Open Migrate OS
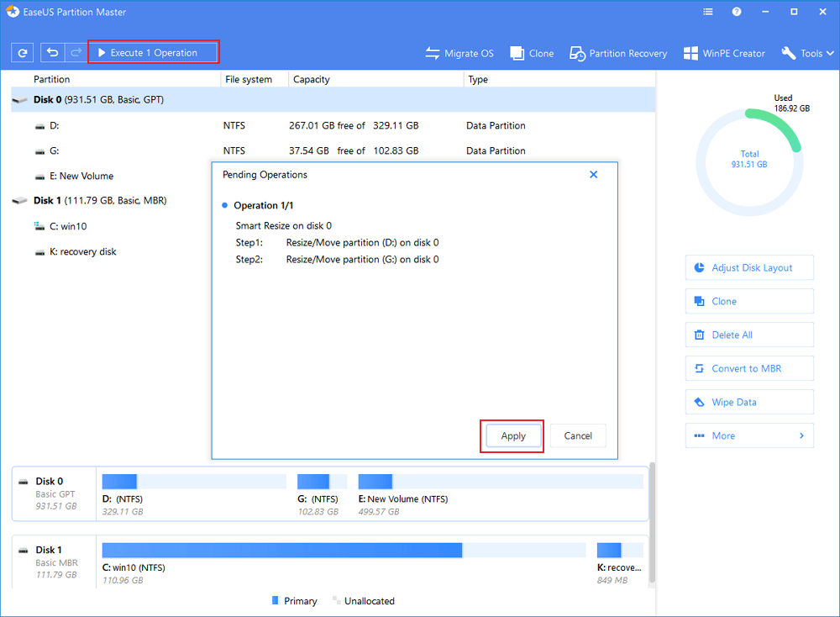 coord(459,53)
